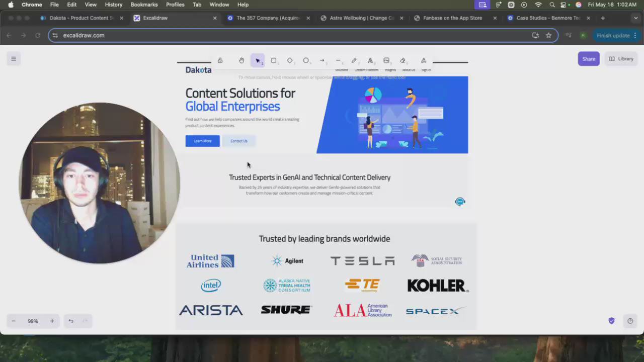This screenshot has height=362, width=644.
Task: Click the Learn More button in mockup
Action: 202,141
